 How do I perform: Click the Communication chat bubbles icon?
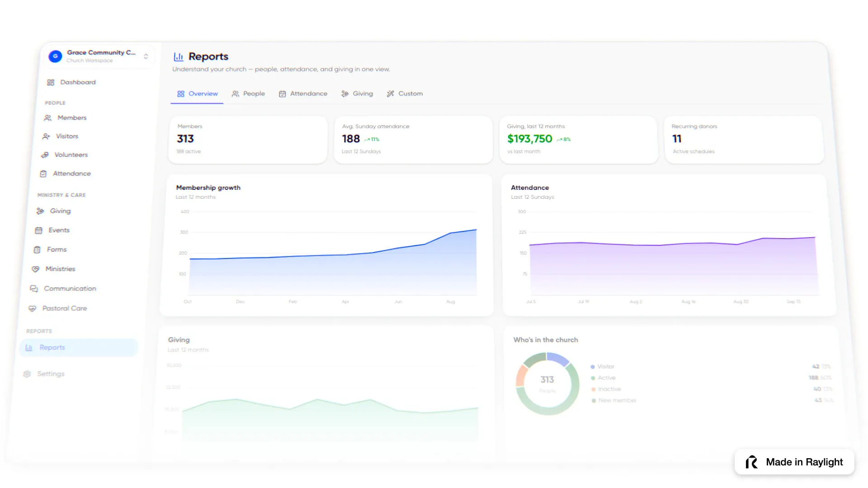pos(34,288)
